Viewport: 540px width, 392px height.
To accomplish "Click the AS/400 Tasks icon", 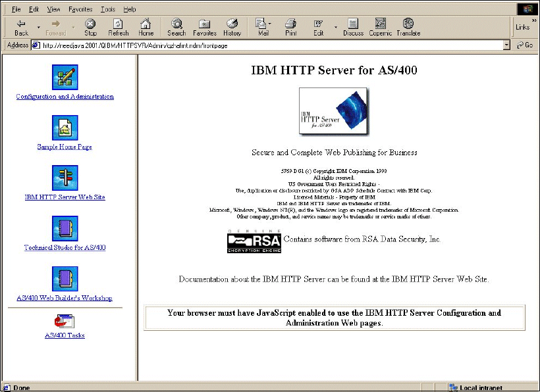I will (x=65, y=321).
